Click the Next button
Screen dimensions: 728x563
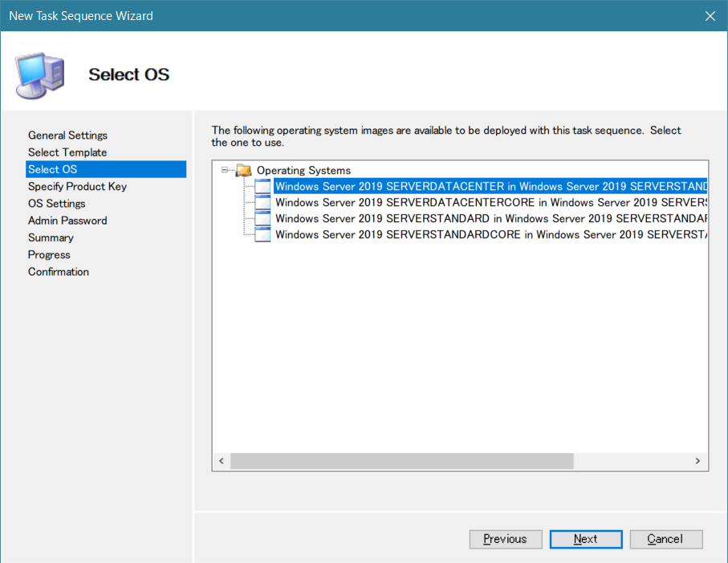tap(586, 539)
